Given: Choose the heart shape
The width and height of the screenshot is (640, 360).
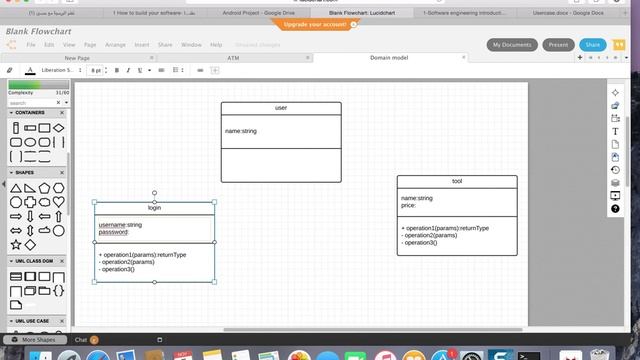Looking at the screenshot, I should [x=58, y=202].
